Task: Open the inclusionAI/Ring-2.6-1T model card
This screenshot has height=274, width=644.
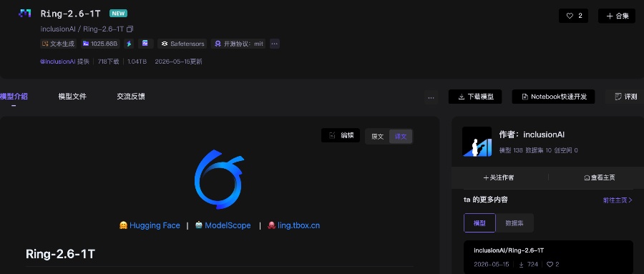Action: [548, 256]
